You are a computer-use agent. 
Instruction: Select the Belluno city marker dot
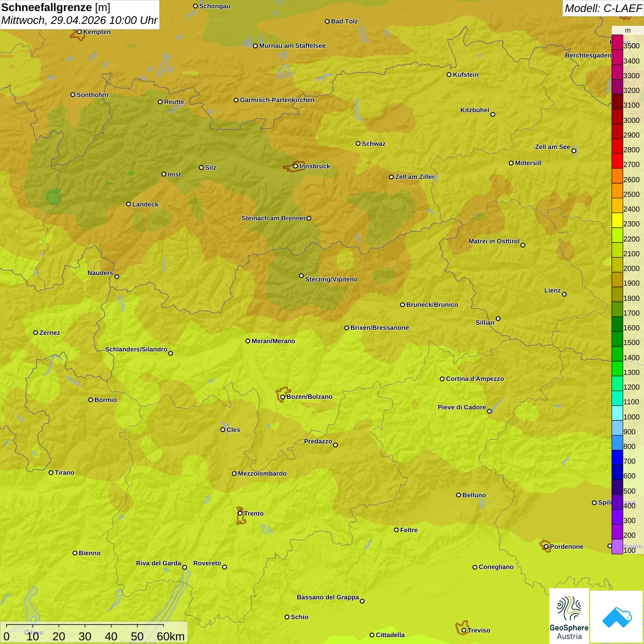458,495
